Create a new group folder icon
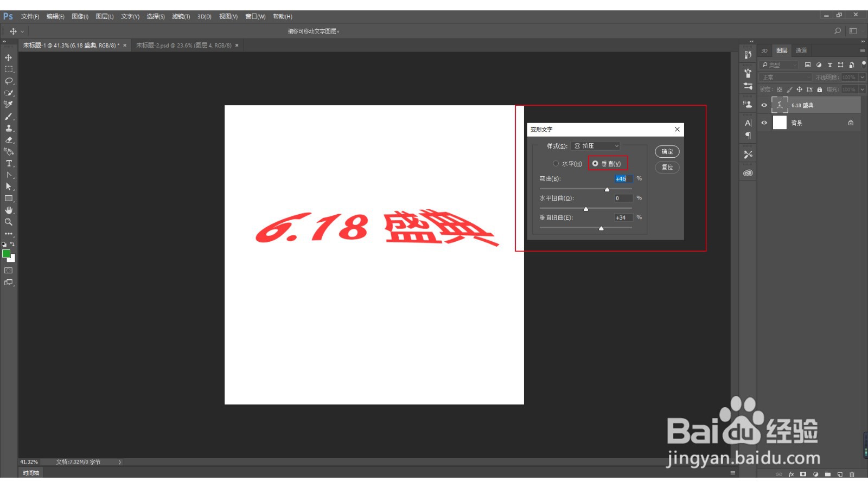 [x=828, y=474]
